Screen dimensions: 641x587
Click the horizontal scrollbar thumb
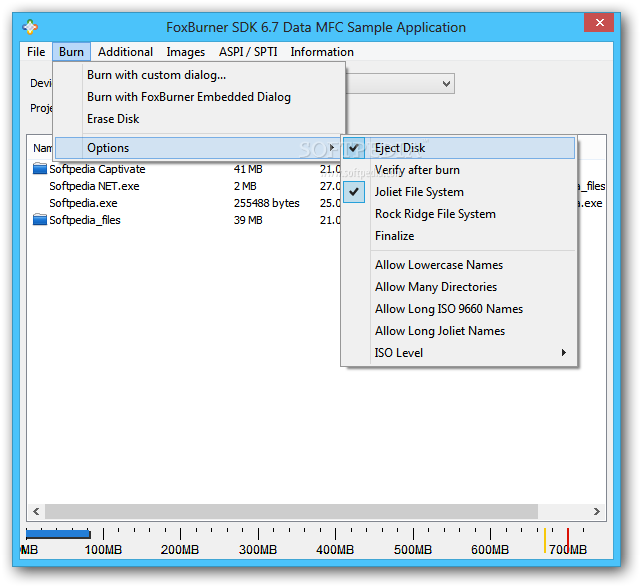tap(291, 511)
